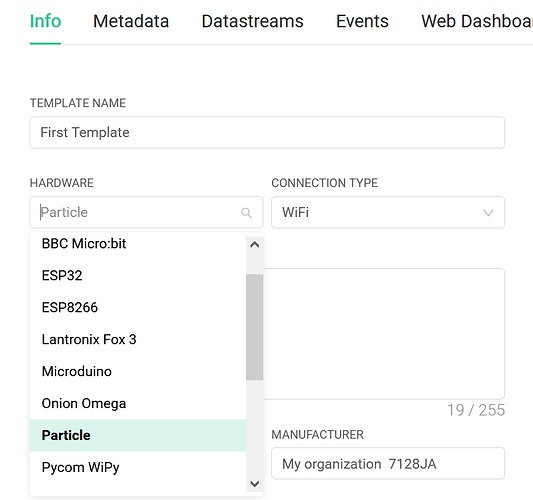533x500 pixels.
Task: Click the Template Name input field
Action: pos(267,133)
